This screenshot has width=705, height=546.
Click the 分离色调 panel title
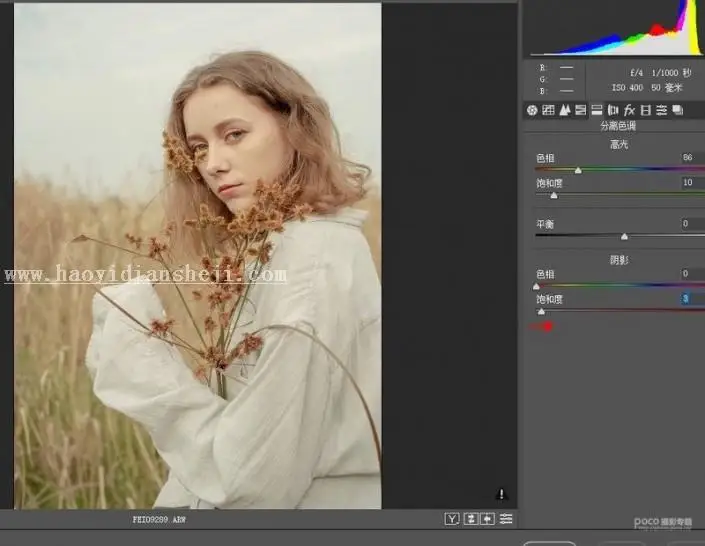click(618, 126)
